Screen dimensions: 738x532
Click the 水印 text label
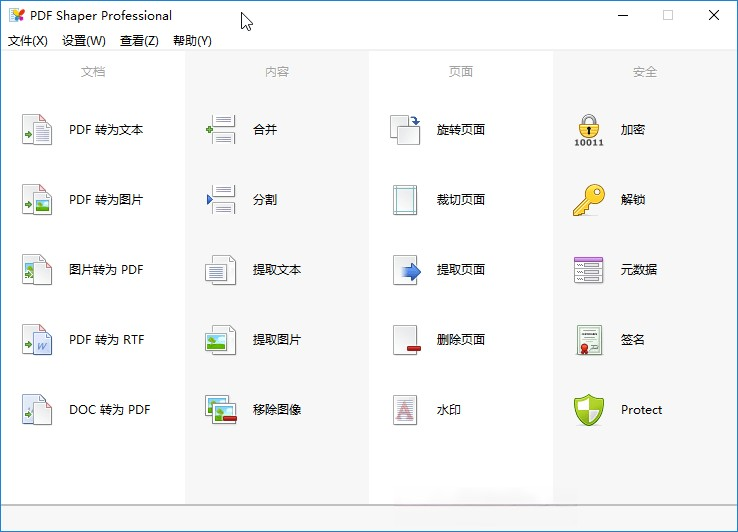click(x=449, y=410)
